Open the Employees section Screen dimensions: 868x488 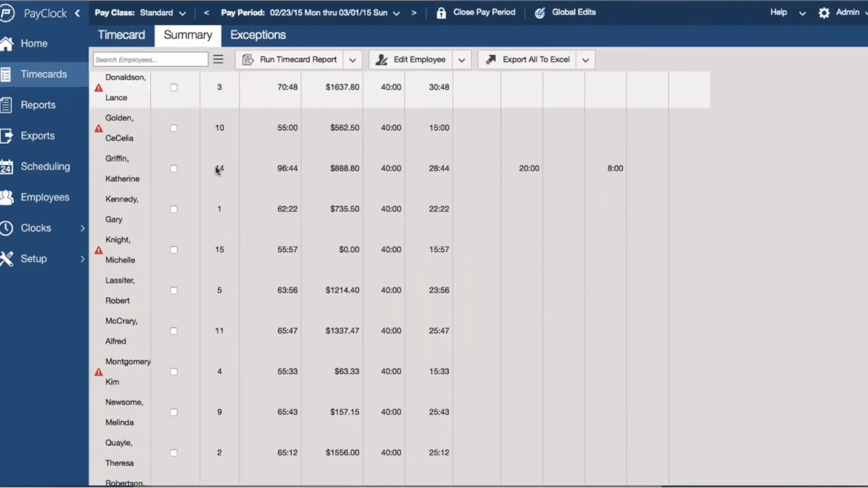tap(46, 197)
